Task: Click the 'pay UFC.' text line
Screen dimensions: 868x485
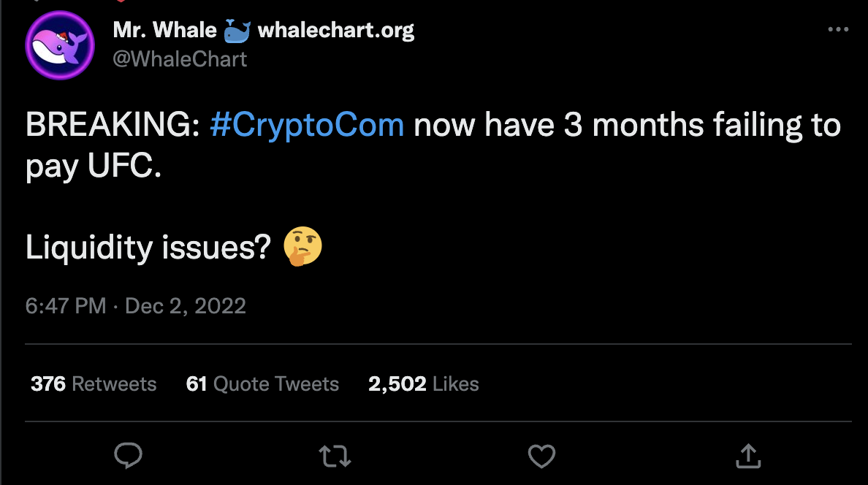Action: (x=94, y=166)
